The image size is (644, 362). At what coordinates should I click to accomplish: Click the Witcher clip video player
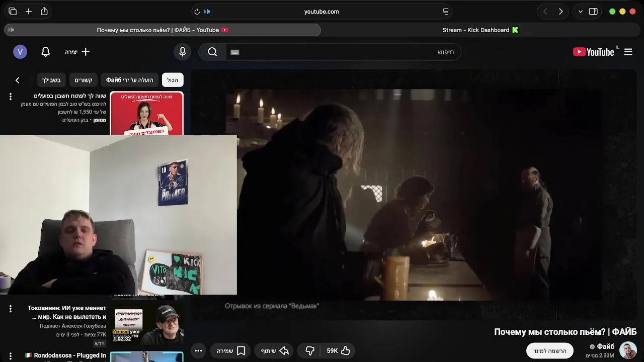pos(414,195)
